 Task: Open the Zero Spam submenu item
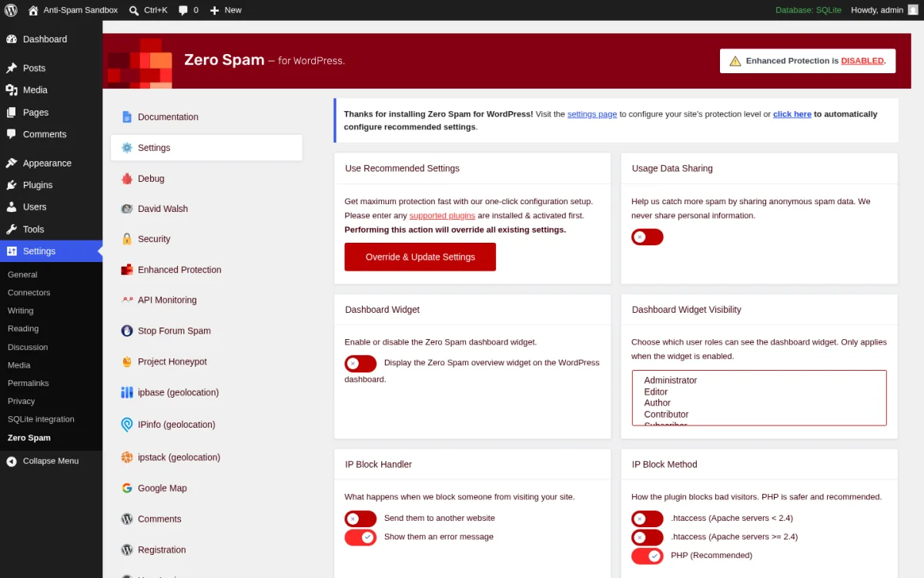29,438
